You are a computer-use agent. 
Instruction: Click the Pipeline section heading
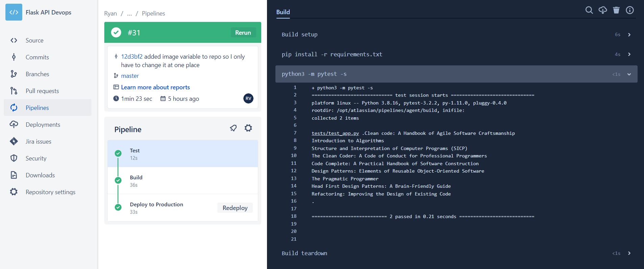[128, 129]
